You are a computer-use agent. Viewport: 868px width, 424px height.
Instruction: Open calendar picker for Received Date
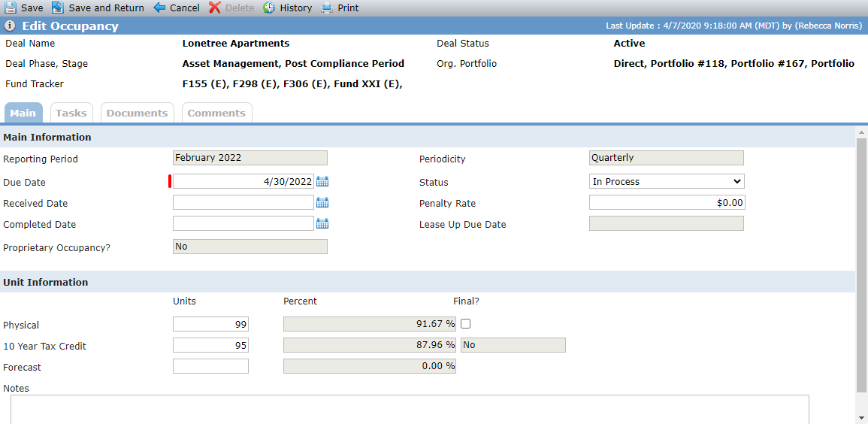pyautogui.click(x=322, y=202)
